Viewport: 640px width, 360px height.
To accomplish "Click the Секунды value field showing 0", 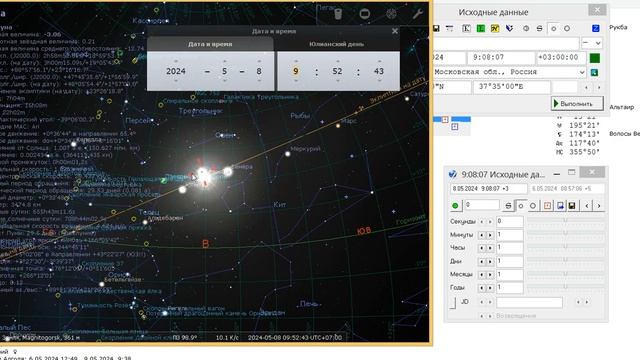I will 510,222.
